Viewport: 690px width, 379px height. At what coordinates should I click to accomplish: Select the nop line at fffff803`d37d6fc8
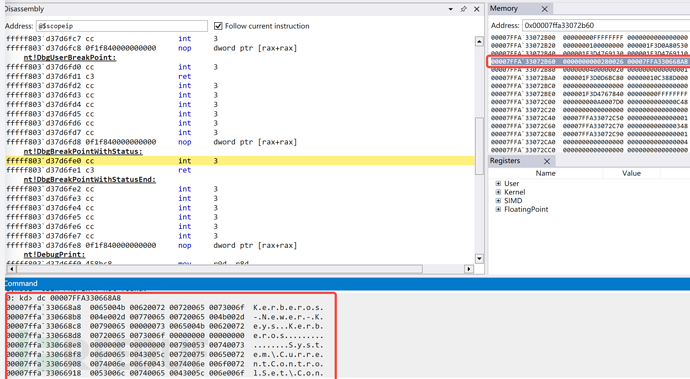point(240,48)
